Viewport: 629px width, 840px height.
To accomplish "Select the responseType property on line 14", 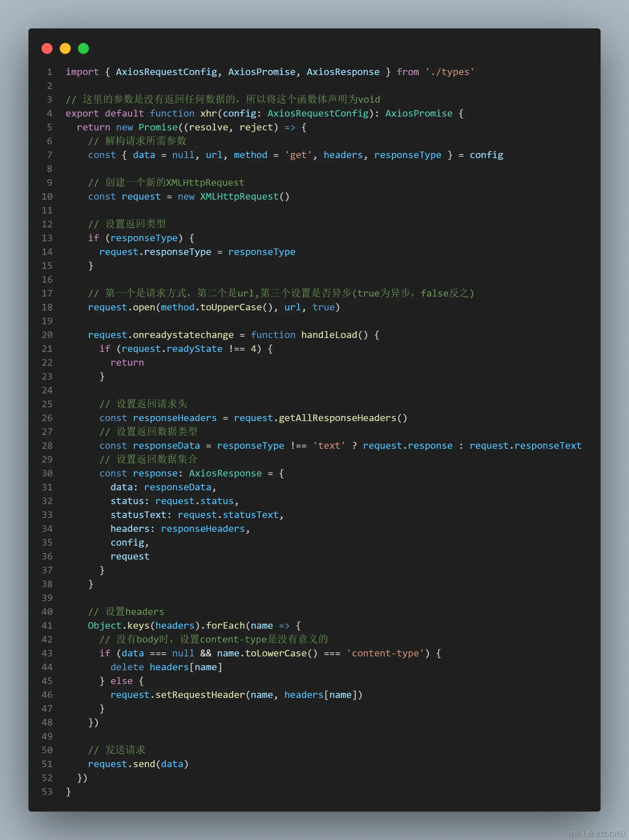I will (x=177, y=251).
